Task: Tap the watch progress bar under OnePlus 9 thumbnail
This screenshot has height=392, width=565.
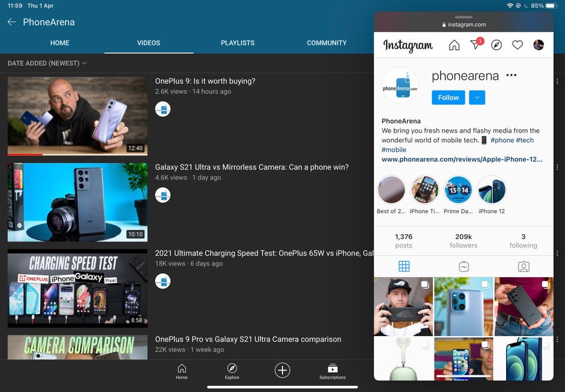Action: [x=78, y=154]
